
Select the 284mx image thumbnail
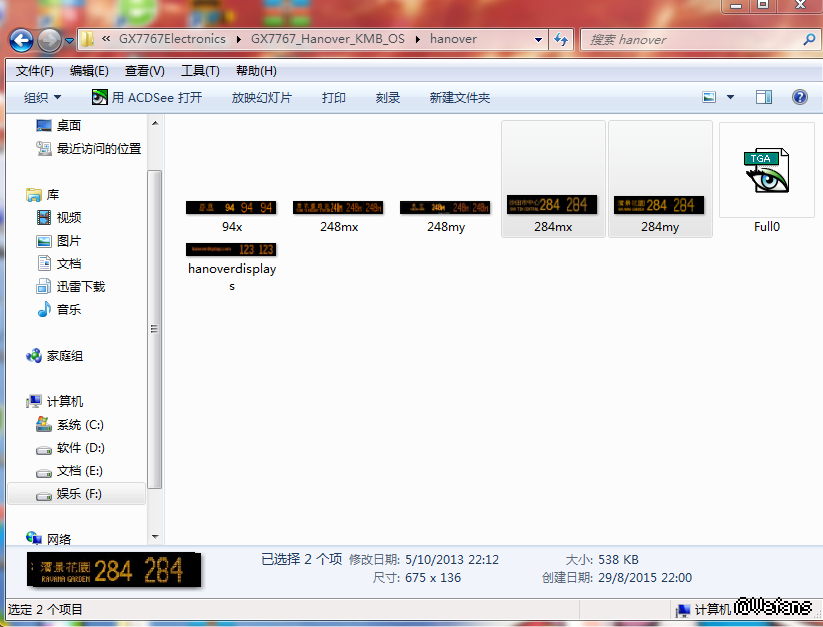click(553, 205)
